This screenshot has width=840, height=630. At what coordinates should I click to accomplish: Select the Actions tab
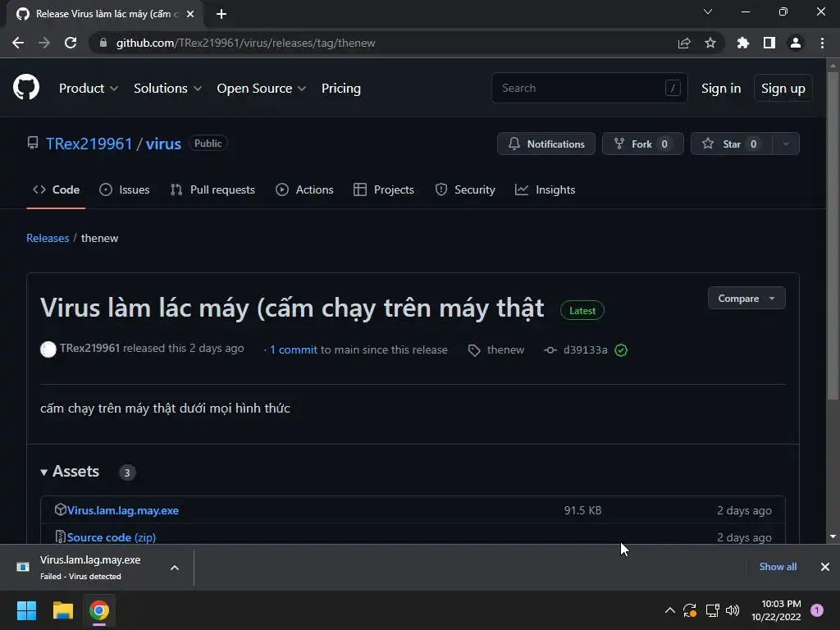304,189
